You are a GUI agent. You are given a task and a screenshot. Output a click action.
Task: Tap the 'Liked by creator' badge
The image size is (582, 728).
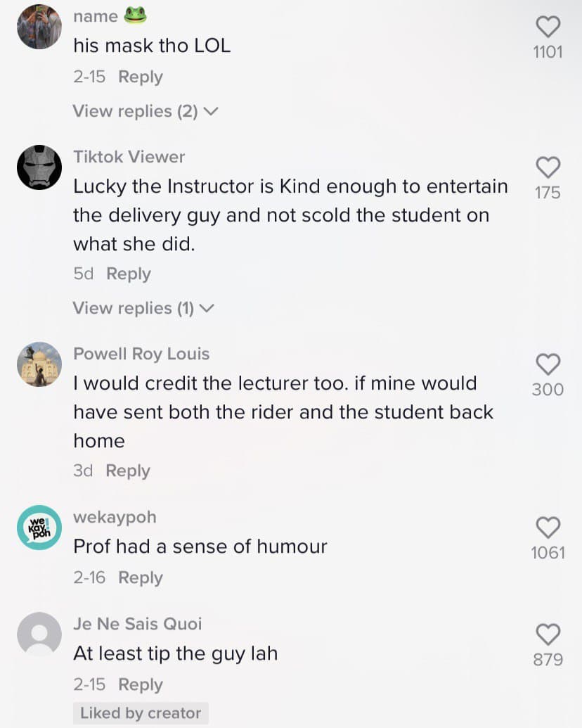pyautogui.click(x=141, y=713)
